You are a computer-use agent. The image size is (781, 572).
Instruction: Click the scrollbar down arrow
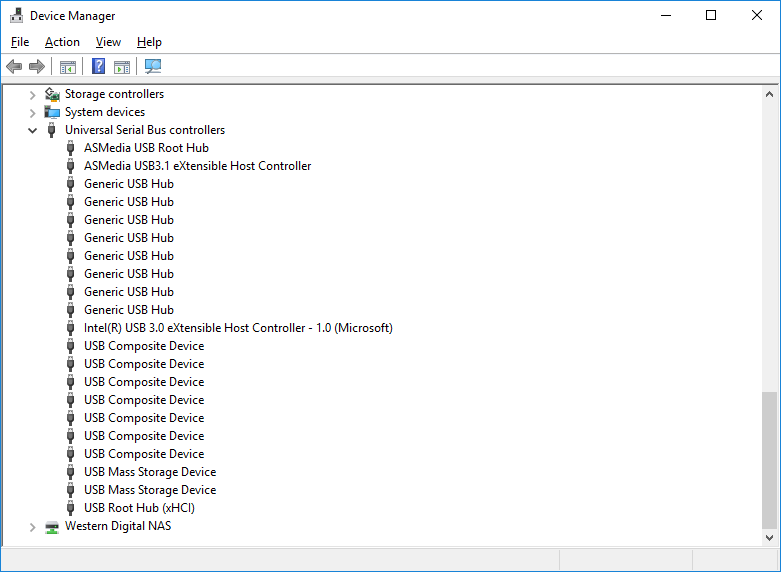tap(769, 538)
